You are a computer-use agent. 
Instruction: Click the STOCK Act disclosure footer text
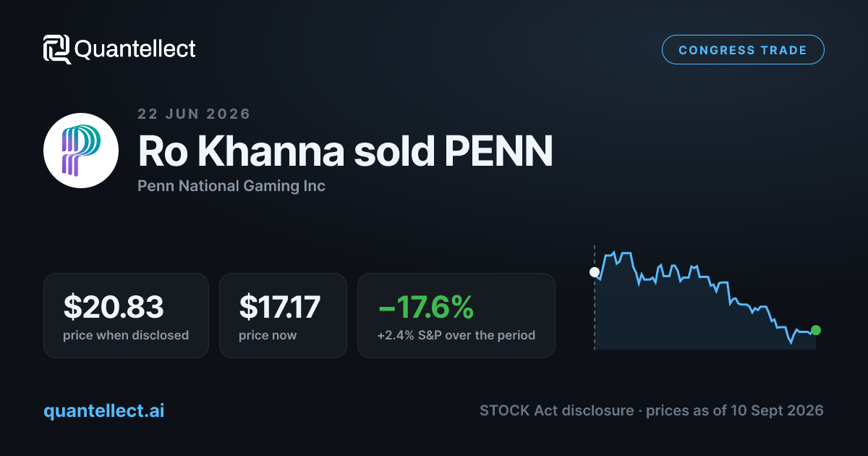tap(556, 410)
